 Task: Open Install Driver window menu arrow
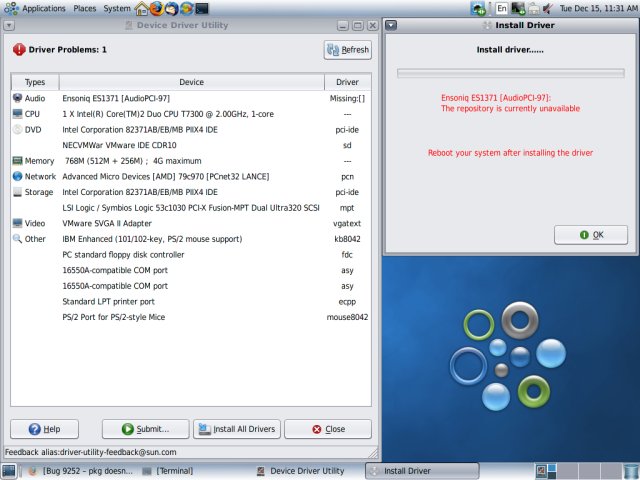coord(391,25)
